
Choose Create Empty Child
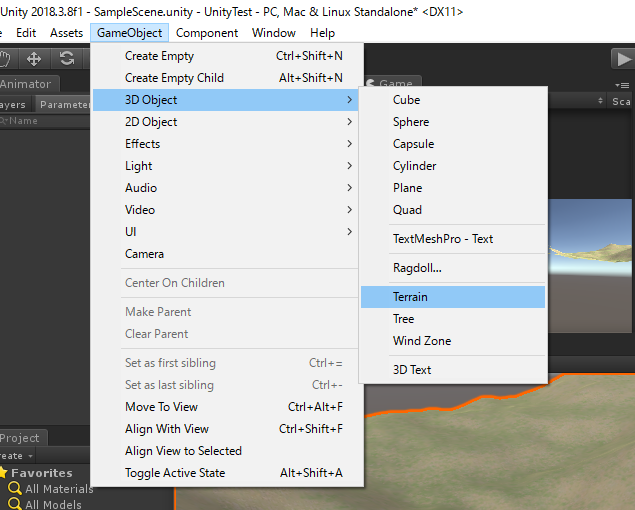pos(226,78)
